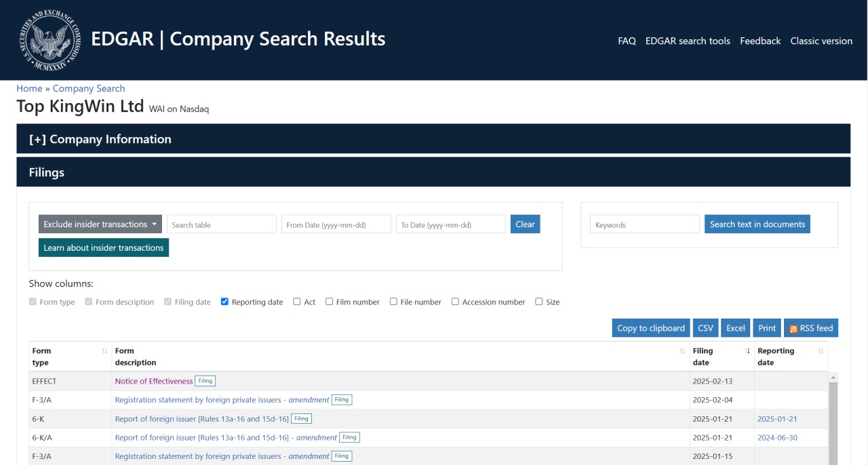This screenshot has height=465, width=868.
Task: Export filings as CSV
Action: pos(705,328)
